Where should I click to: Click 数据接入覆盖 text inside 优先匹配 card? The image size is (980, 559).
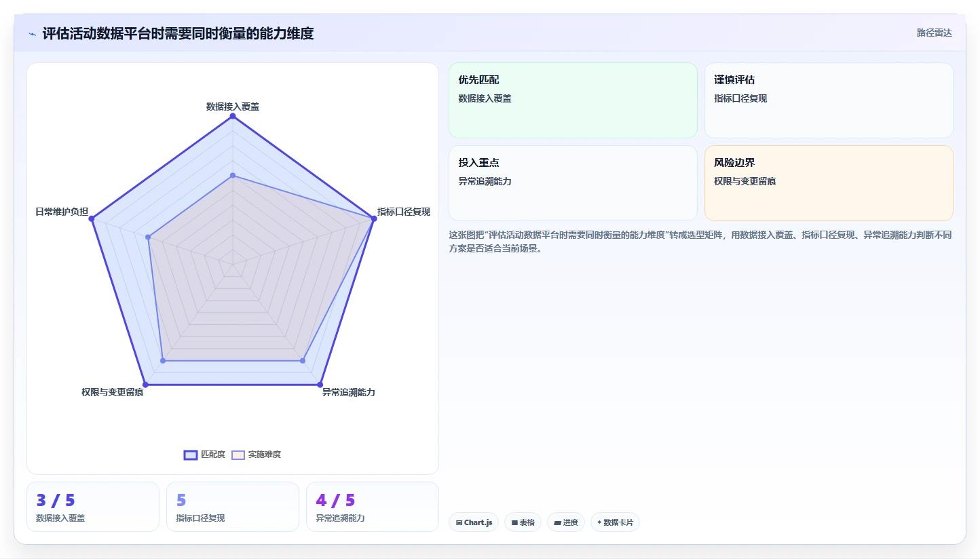[485, 98]
